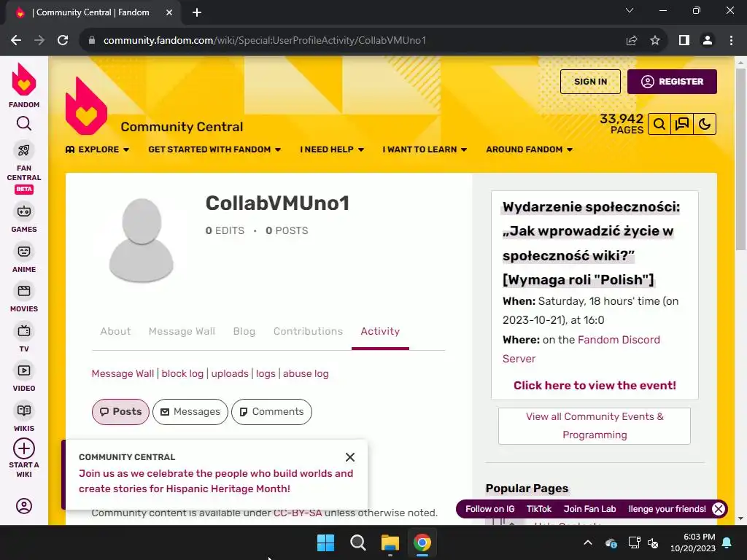Expand the Explore dropdown menu

[97, 149]
